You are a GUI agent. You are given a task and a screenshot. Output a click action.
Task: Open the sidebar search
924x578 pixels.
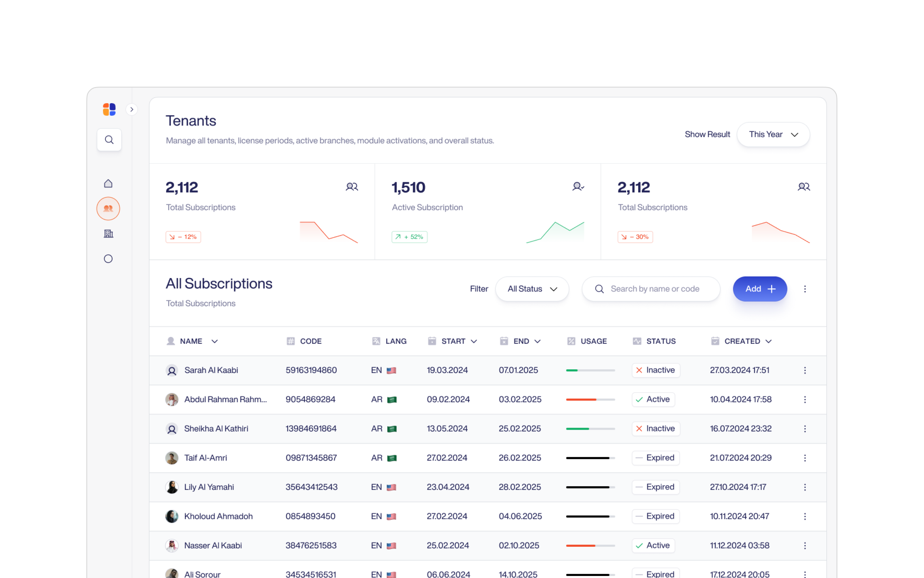109,140
